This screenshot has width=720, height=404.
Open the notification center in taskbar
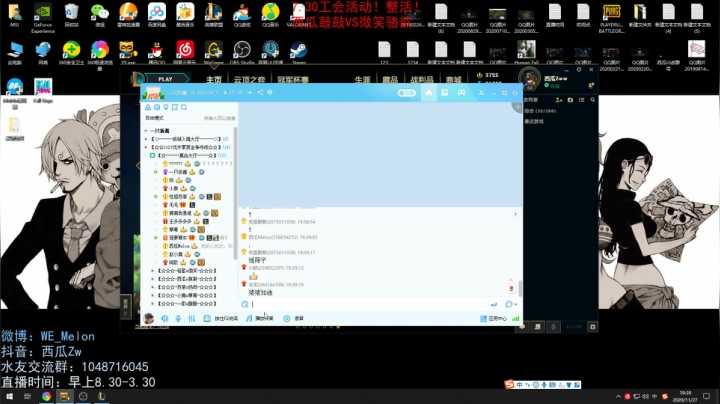706,396
